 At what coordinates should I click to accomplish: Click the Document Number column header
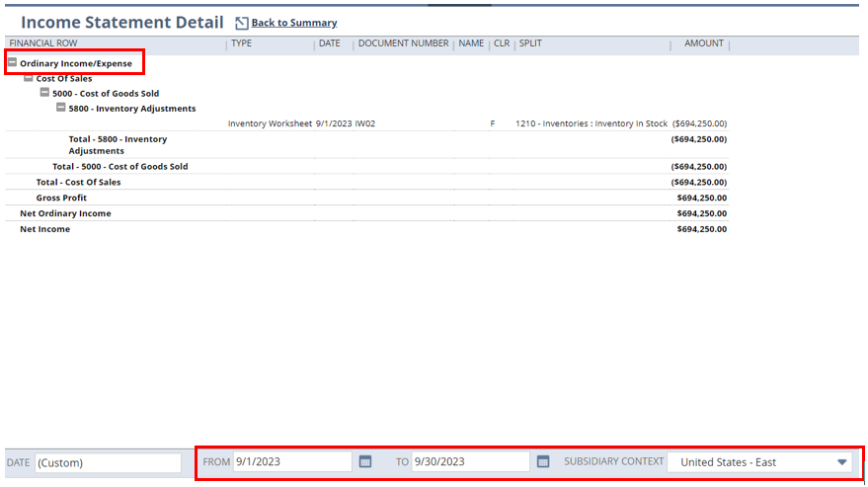click(x=403, y=43)
